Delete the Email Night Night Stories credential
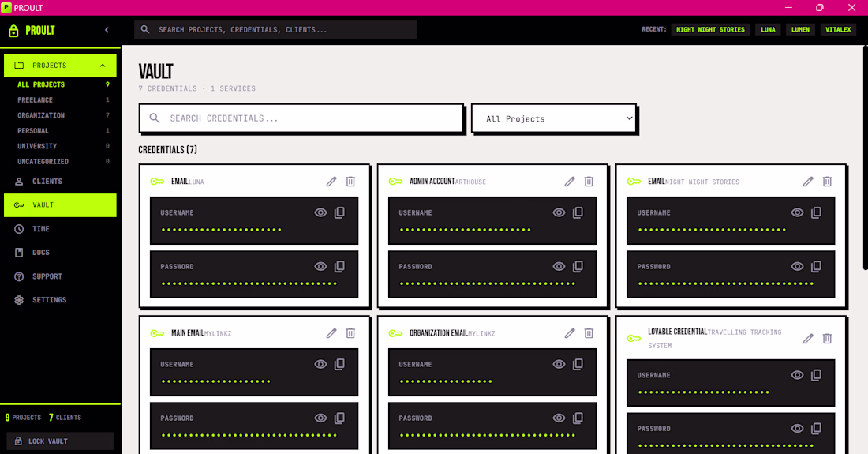The height and width of the screenshot is (454, 868). (x=827, y=182)
